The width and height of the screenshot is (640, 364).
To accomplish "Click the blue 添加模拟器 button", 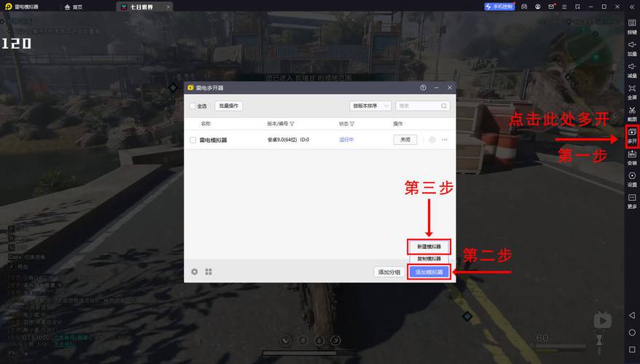I will (429, 272).
